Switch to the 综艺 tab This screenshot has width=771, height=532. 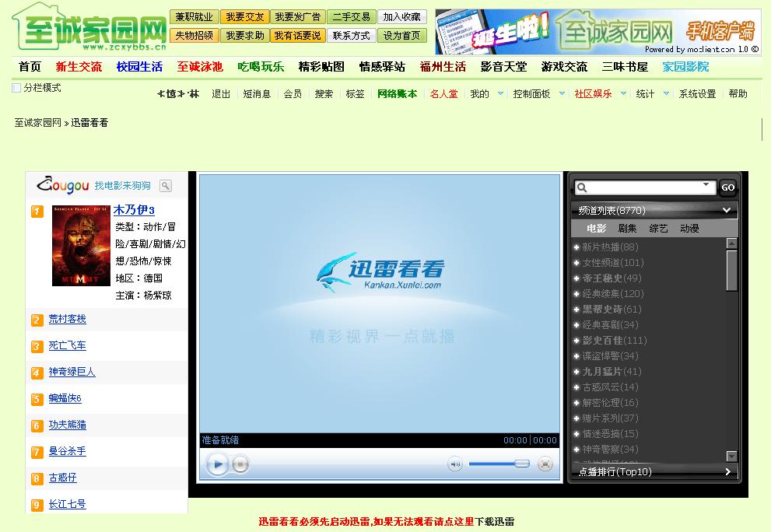click(x=658, y=229)
